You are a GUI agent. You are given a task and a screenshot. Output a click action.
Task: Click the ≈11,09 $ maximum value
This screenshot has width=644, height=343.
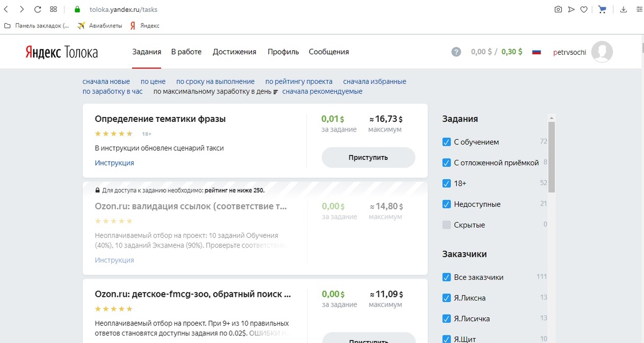click(386, 294)
